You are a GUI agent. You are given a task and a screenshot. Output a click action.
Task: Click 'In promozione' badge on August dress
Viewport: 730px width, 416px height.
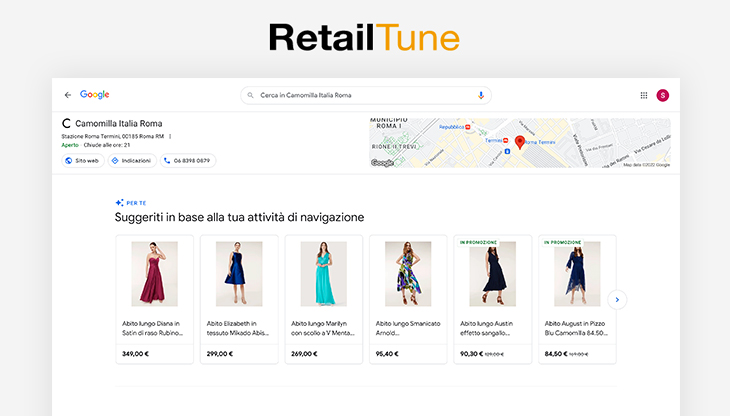563,242
